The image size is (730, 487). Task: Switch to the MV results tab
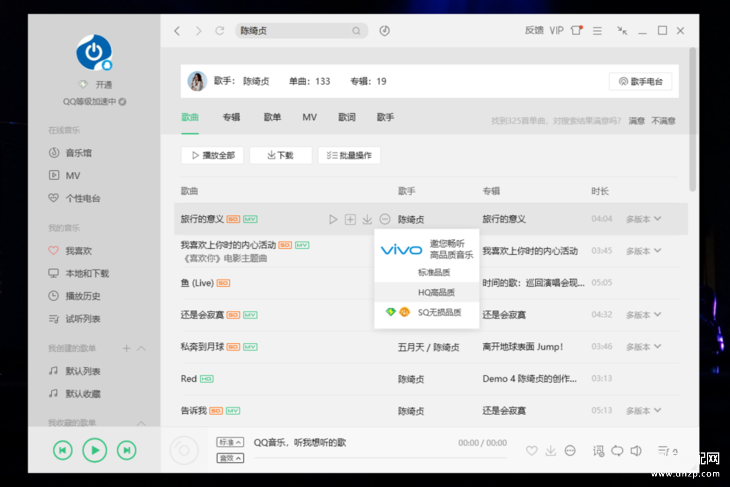[310, 117]
